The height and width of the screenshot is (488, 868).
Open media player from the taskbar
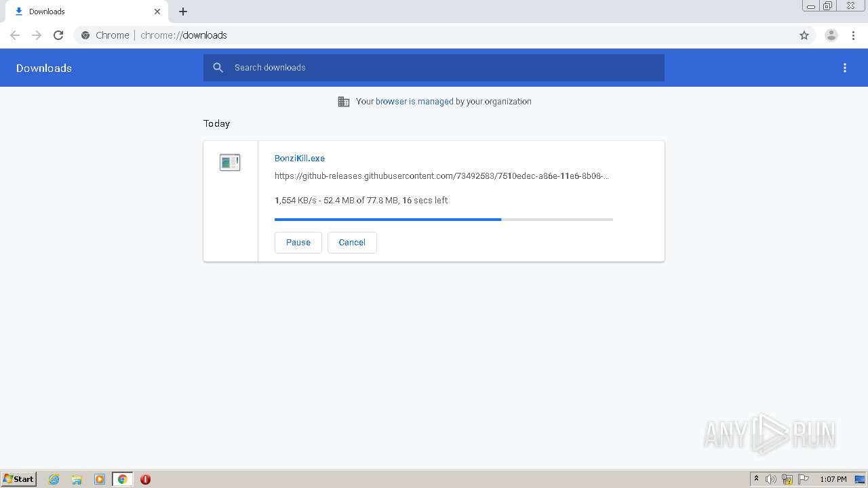click(100, 479)
